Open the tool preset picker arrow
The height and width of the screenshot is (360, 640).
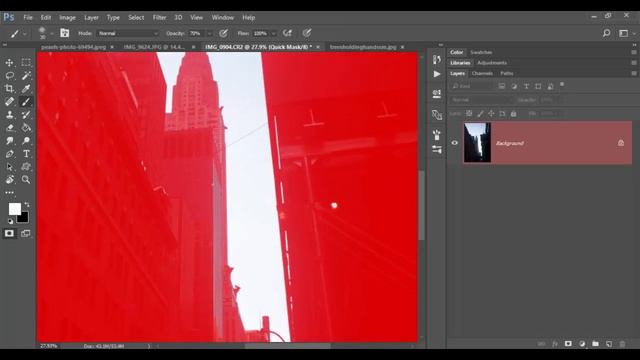24,34
